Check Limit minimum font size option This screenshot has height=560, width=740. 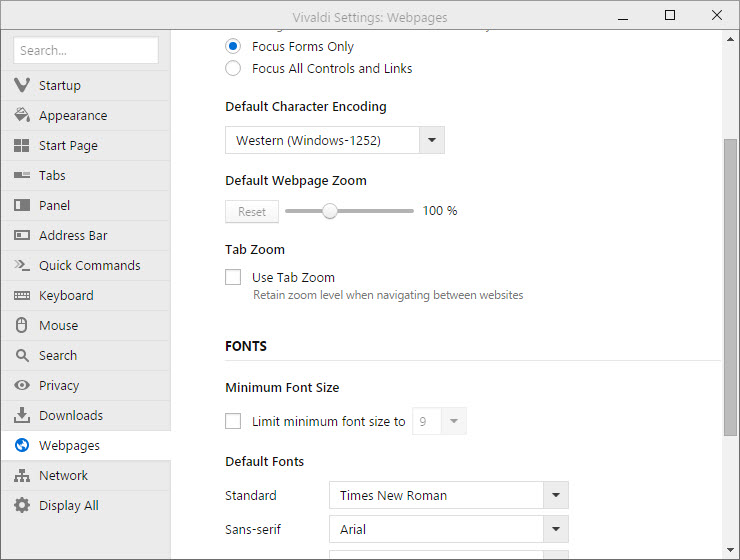click(233, 421)
